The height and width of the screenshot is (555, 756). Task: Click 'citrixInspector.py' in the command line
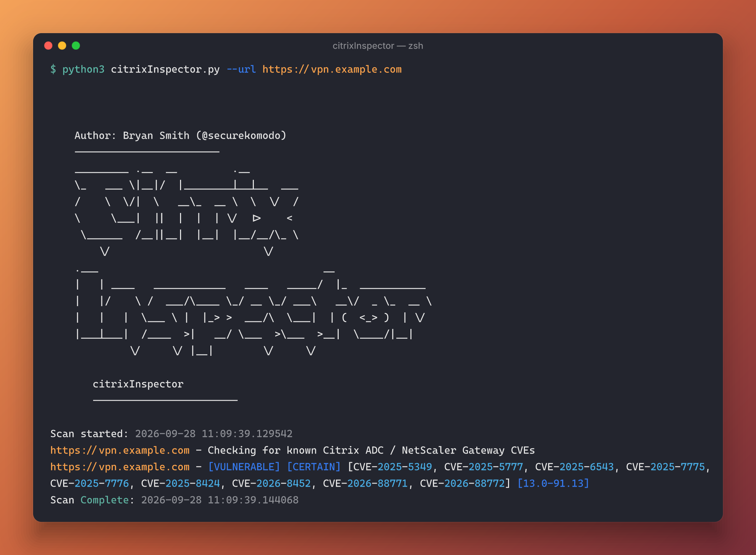click(x=165, y=70)
